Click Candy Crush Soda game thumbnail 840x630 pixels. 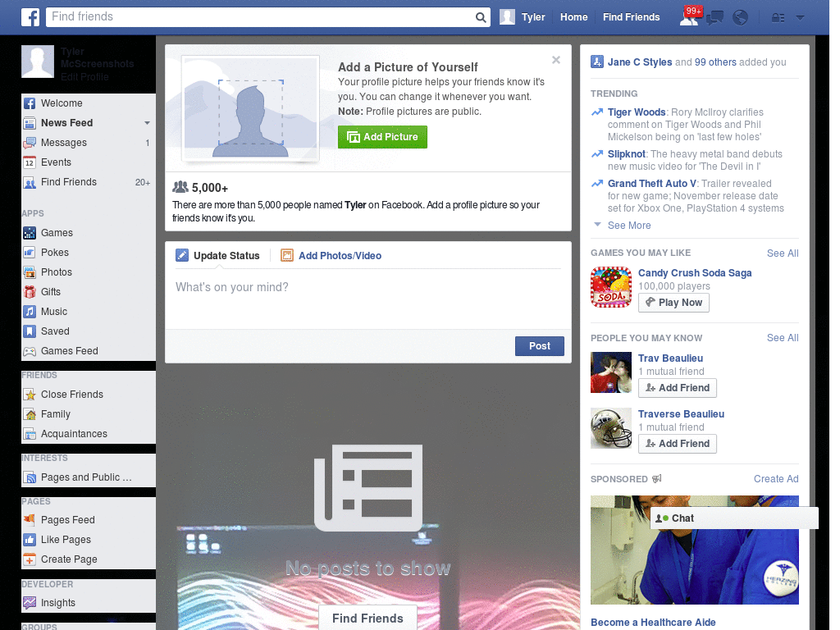[611, 287]
